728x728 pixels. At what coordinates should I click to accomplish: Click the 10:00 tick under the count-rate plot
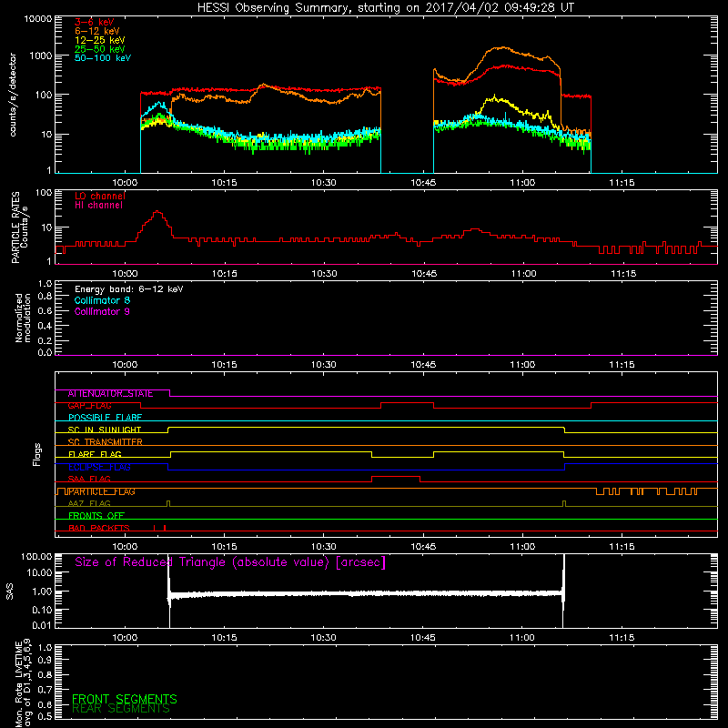125,183
